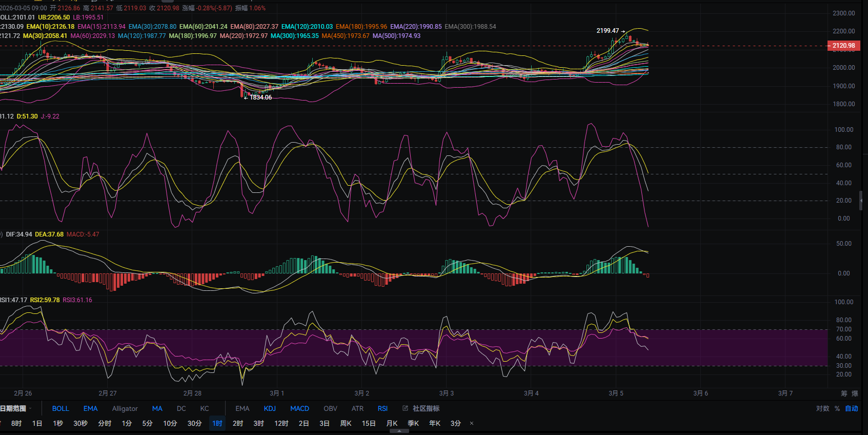The width and height of the screenshot is (868, 435).
Task: Click the 5分 five-minute interval button
Action: (147, 423)
